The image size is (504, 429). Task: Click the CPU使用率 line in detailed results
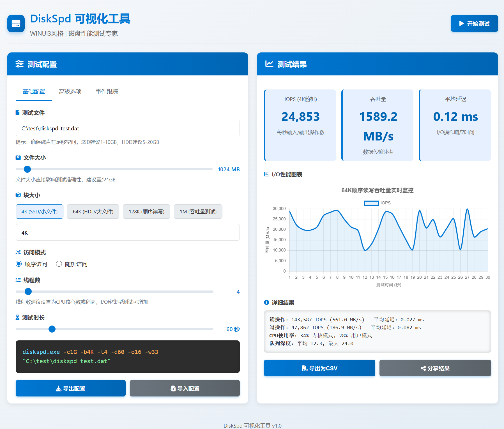pyautogui.click(x=321, y=335)
